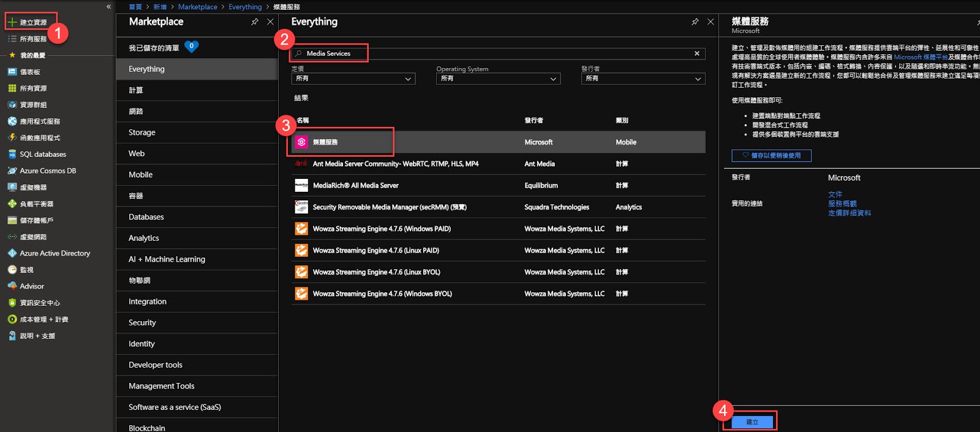Open the 定價 filter dropdown
The height and width of the screenshot is (432, 980).
pos(353,78)
